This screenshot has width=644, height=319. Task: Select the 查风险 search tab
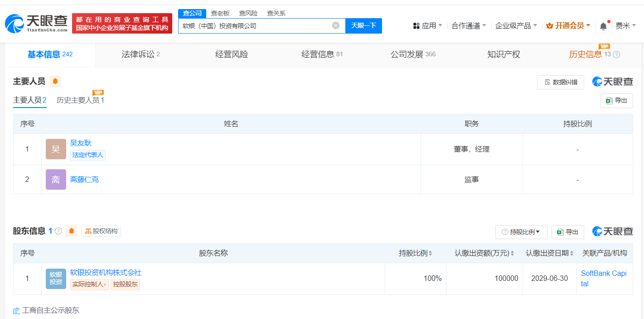[248, 13]
